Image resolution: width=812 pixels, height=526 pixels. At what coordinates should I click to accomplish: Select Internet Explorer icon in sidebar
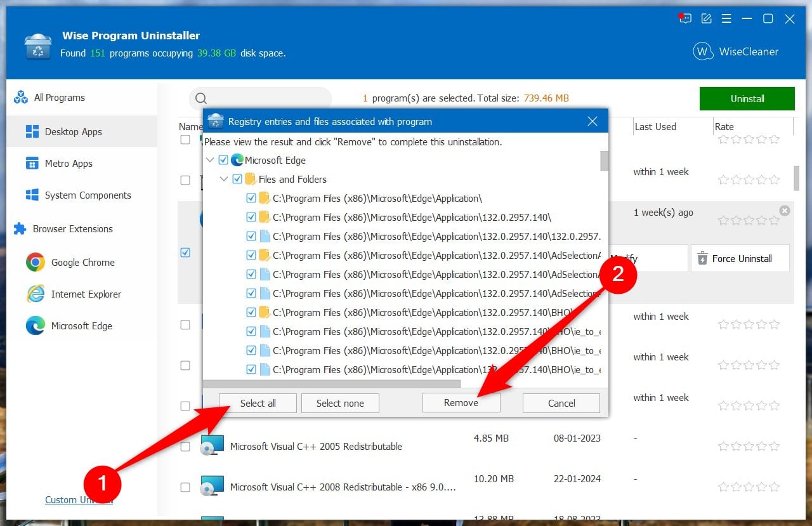(x=35, y=294)
